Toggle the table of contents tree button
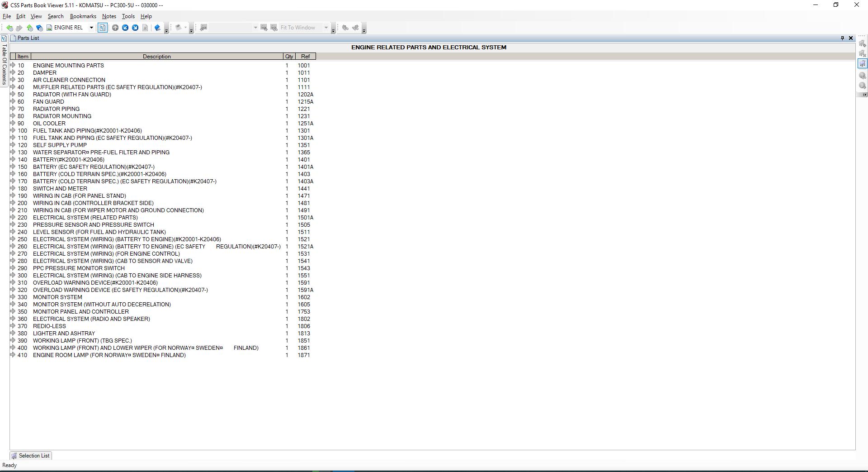The height and width of the screenshot is (472, 868). pyautogui.click(x=103, y=28)
